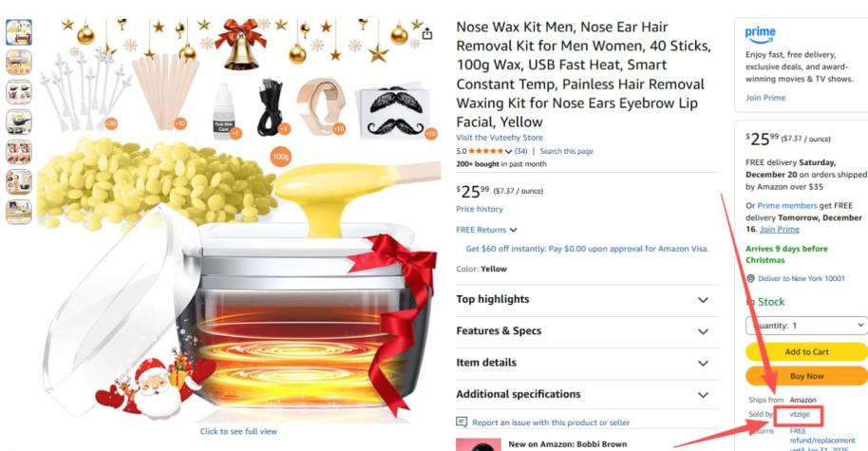Click the Buy Now button
The height and width of the screenshot is (451, 868).
point(806,376)
